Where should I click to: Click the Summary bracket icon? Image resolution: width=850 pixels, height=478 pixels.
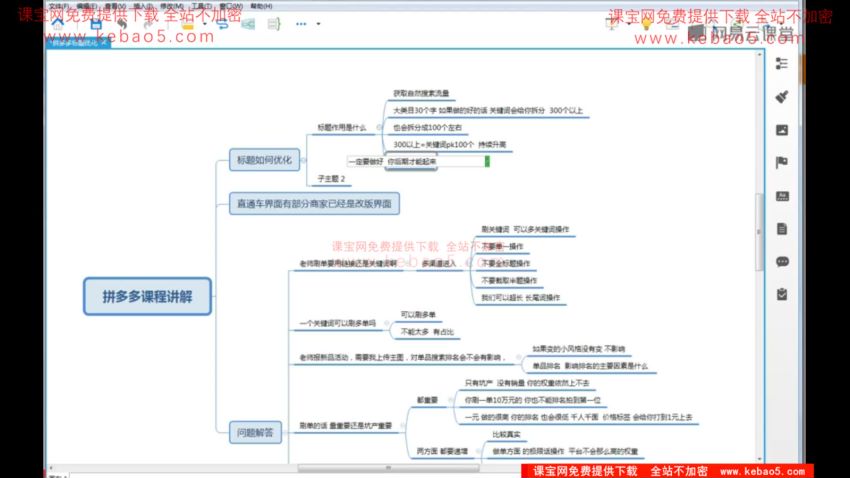click(x=274, y=24)
